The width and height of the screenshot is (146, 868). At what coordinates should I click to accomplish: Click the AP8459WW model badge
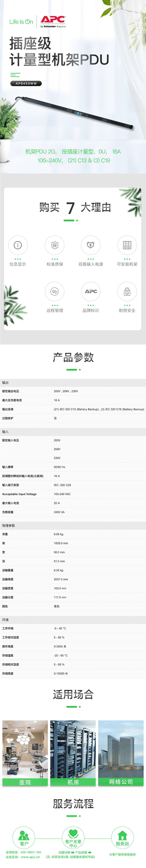pos(26,84)
